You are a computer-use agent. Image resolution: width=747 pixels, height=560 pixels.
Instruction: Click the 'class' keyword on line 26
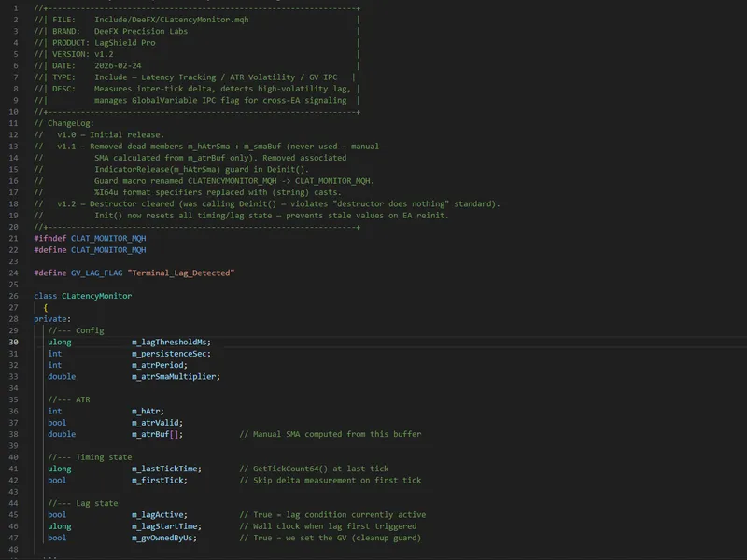[x=45, y=296]
